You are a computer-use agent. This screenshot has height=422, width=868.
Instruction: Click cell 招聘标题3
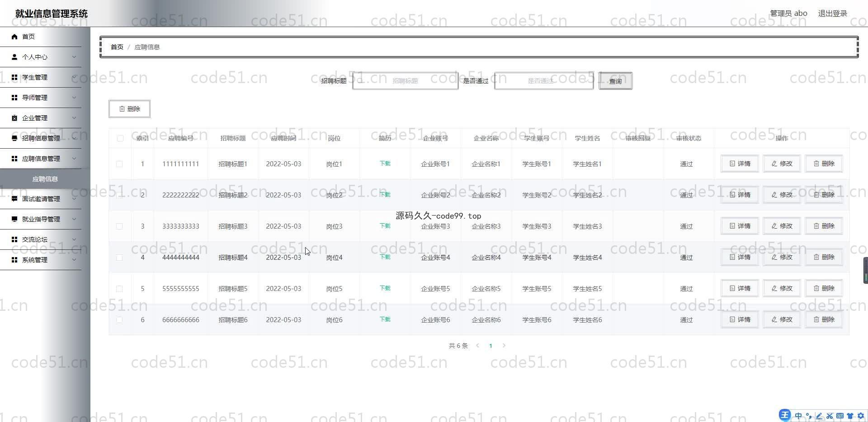point(233,226)
